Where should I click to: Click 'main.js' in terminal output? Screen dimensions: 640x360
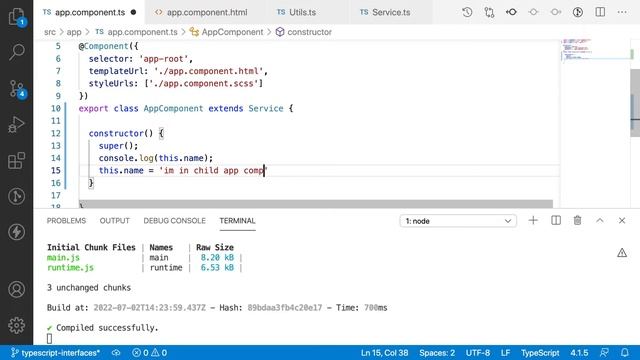(x=63, y=258)
